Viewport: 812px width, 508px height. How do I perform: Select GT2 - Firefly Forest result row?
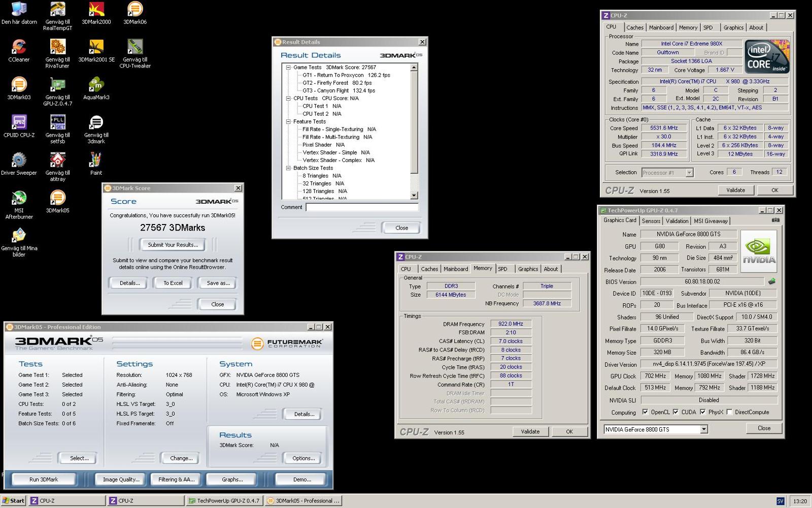(337, 83)
